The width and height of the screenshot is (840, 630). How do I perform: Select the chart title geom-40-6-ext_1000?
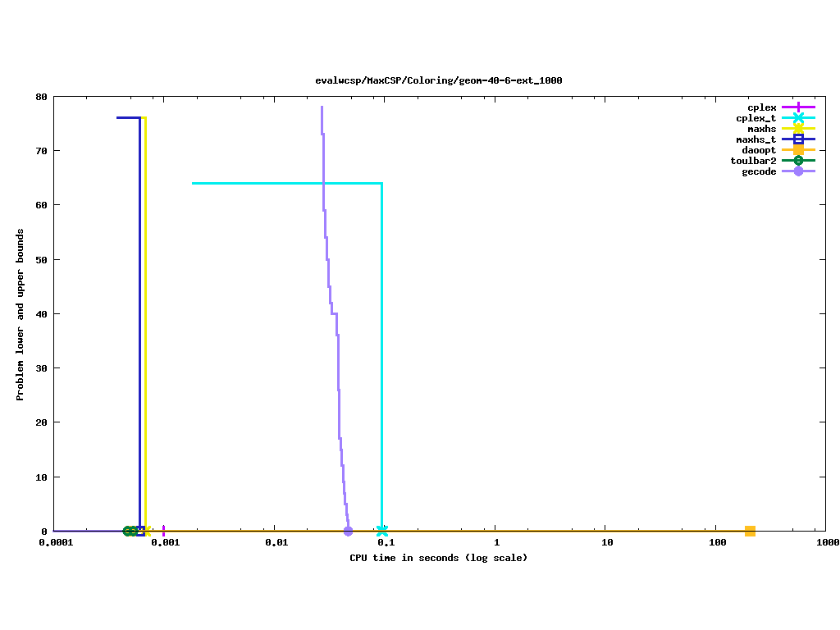coord(438,80)
